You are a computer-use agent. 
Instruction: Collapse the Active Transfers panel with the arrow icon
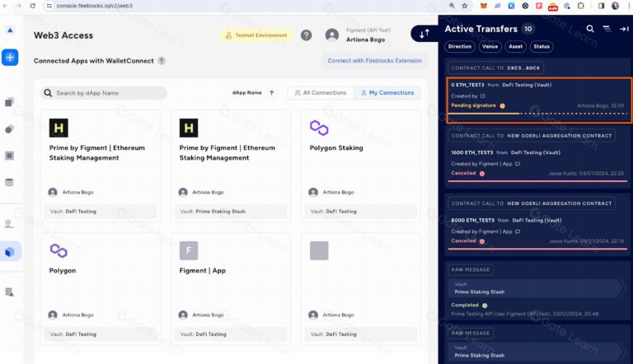pyautogui.click(x=624, y=29)
